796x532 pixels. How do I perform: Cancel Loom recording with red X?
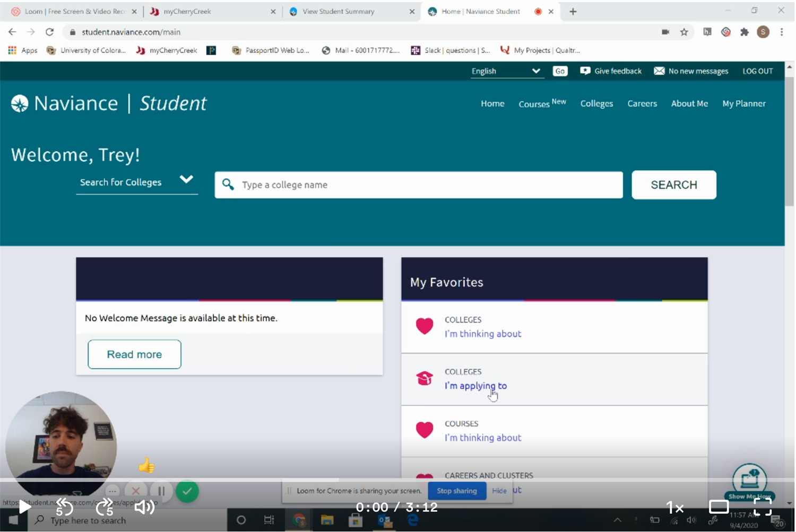click(x=136, y=491)
